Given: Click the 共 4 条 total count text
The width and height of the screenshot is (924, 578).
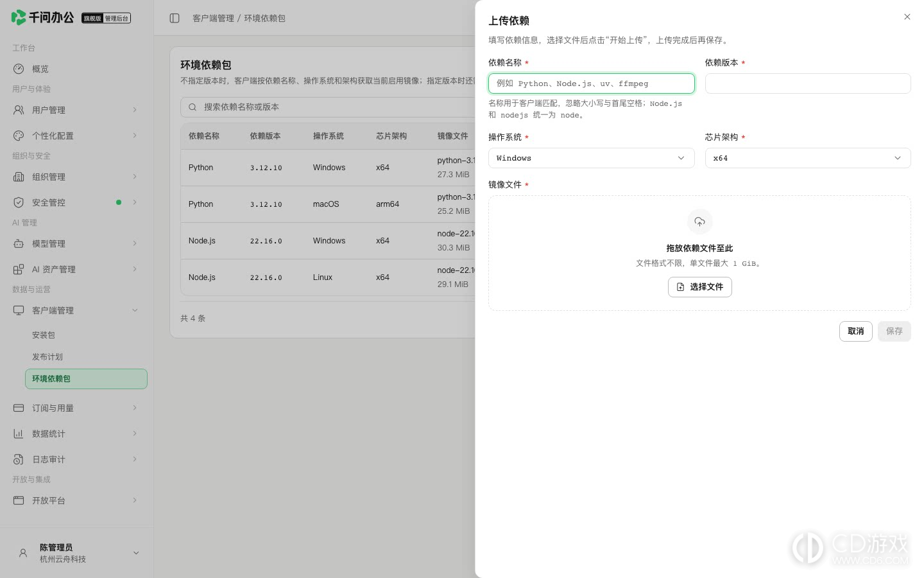Looking at the screenshot, I should pyautogui.click(x=193, y=319).
